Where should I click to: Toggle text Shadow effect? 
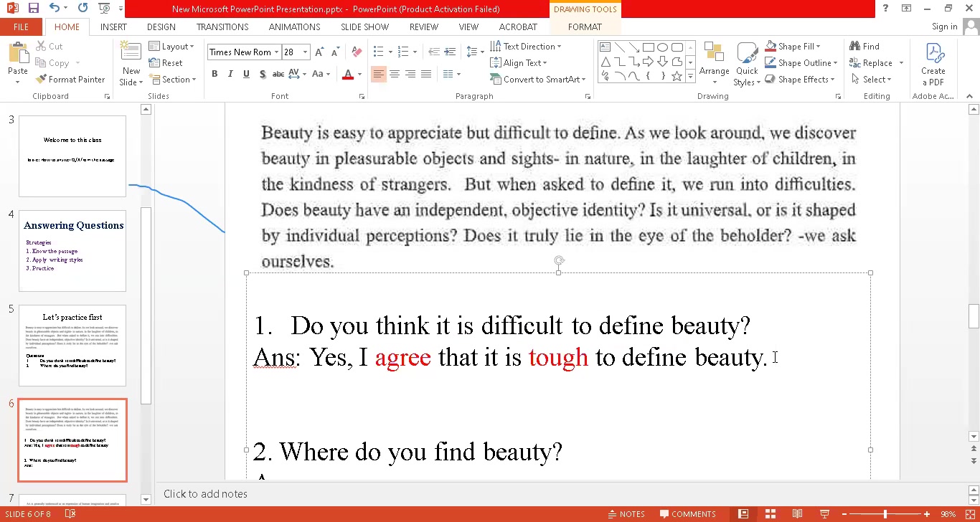coord(263,74)
